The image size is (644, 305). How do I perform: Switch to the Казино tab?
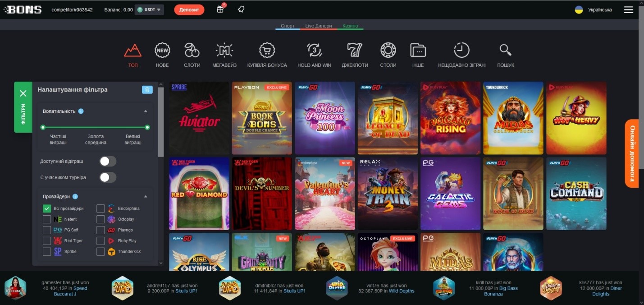click(350, 26)
